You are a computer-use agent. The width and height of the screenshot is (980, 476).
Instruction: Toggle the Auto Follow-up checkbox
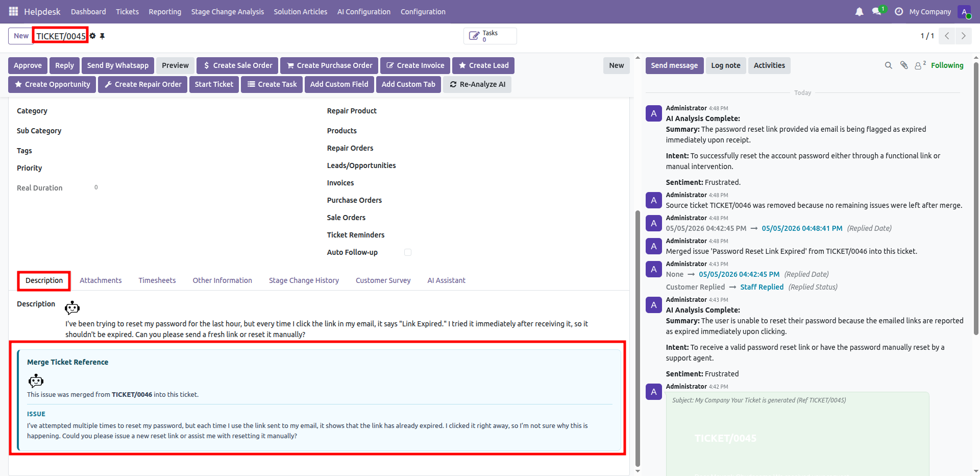408,252
